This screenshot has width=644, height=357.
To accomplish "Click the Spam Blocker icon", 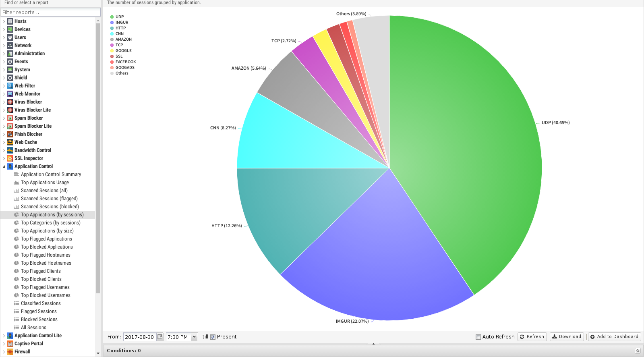I will tap(10, 118).
